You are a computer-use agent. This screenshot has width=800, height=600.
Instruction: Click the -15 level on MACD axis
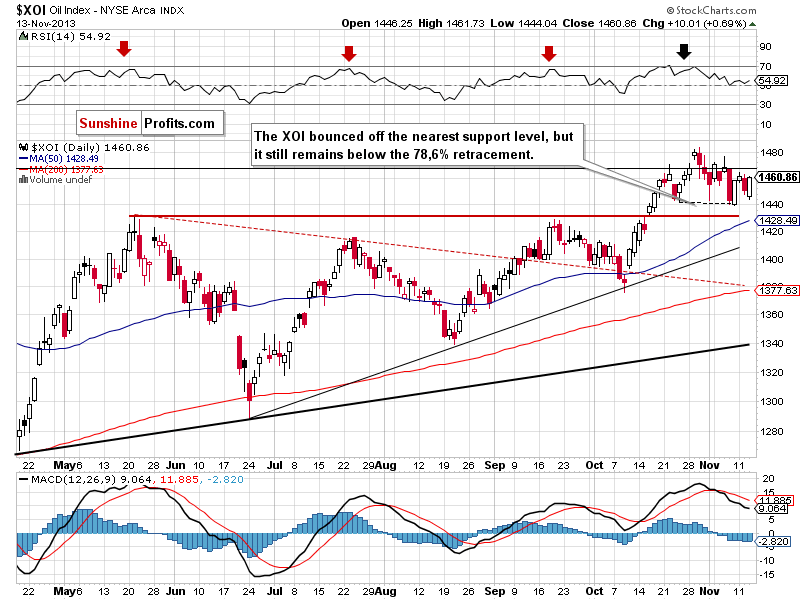click(x=767, y=575)
